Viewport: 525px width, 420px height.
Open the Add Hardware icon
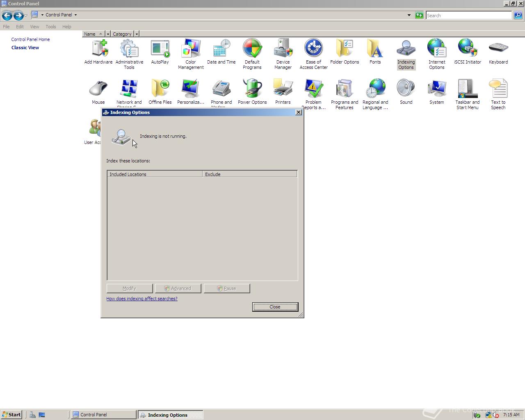pos(98,51)
